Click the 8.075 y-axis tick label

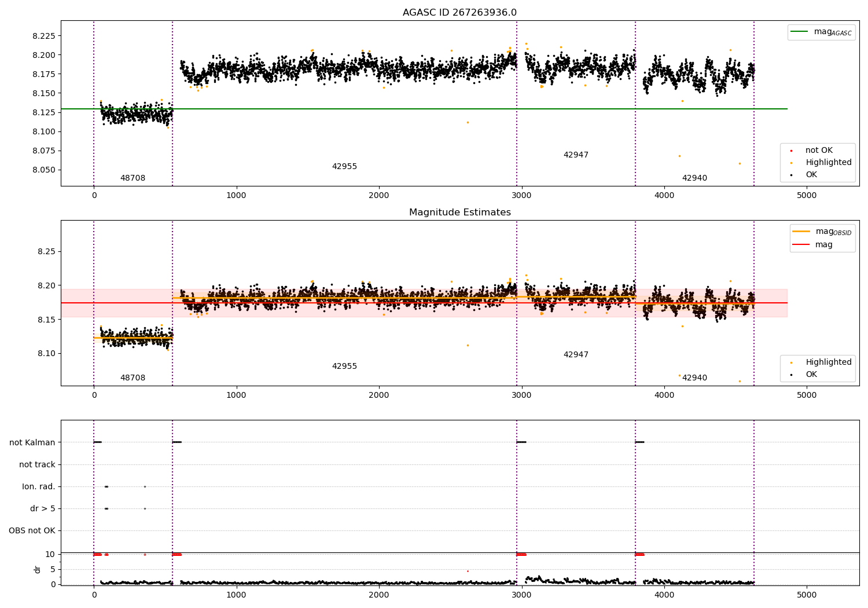click(44, 151)
